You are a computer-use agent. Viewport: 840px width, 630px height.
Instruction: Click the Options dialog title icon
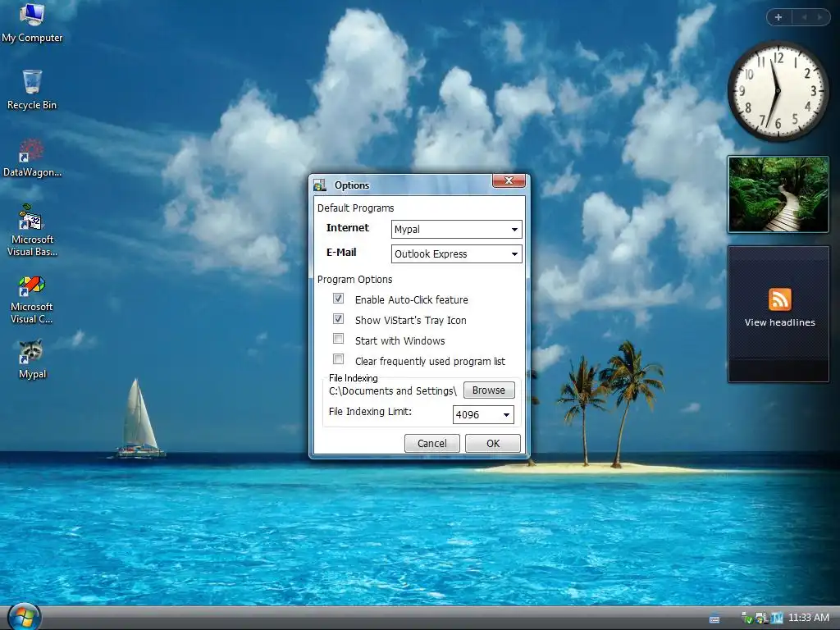pyautogui.click(x=320, y=185)
